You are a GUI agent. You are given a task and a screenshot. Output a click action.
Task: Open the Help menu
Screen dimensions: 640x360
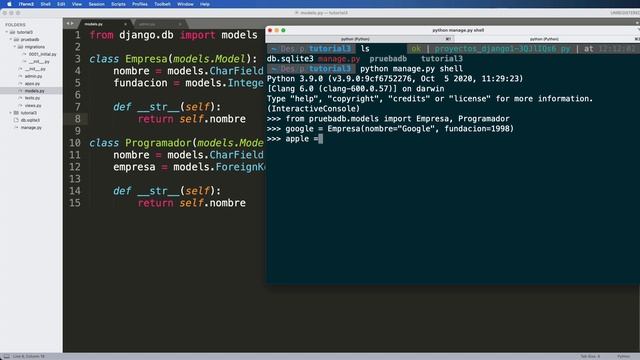[204, 4]
